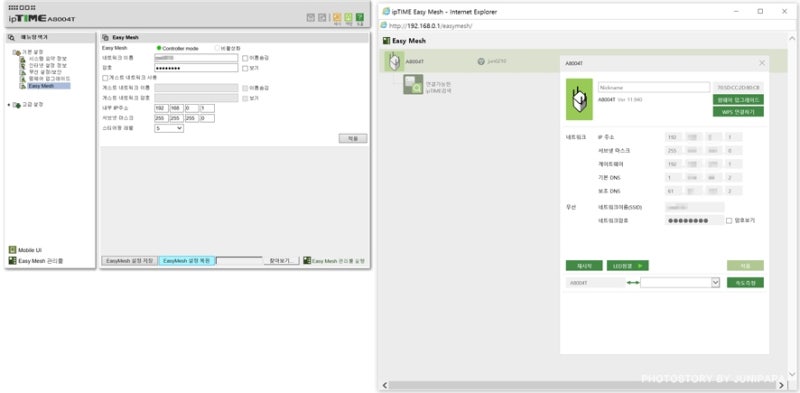The height and width of the screenshot is (393, 800).
Task: Click the Nickname input field
Action: [654, 87]
